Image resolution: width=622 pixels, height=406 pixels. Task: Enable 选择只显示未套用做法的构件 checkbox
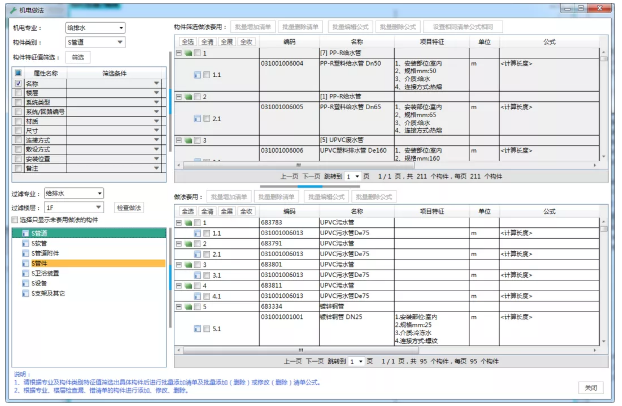tap(15, 220)
